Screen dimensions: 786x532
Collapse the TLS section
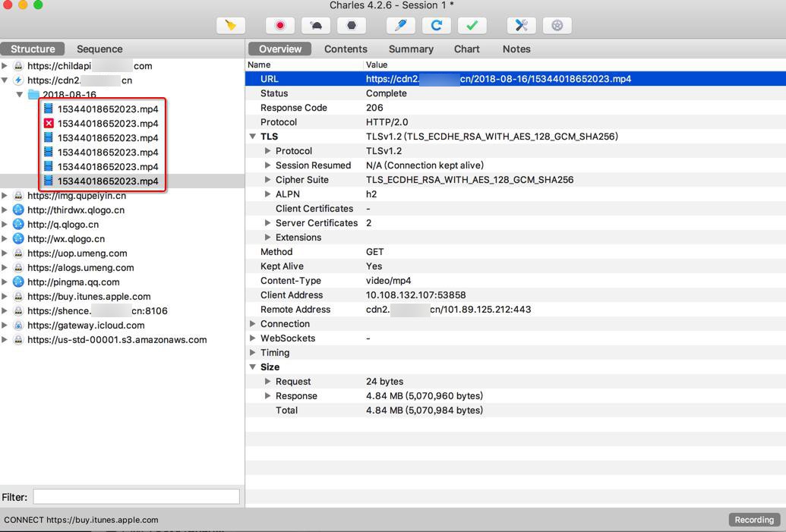point(253,137)
